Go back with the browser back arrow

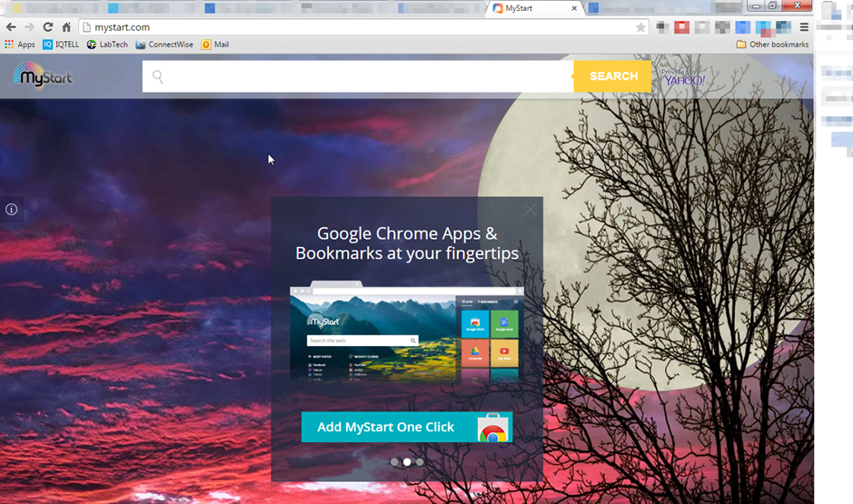point(11,27)
